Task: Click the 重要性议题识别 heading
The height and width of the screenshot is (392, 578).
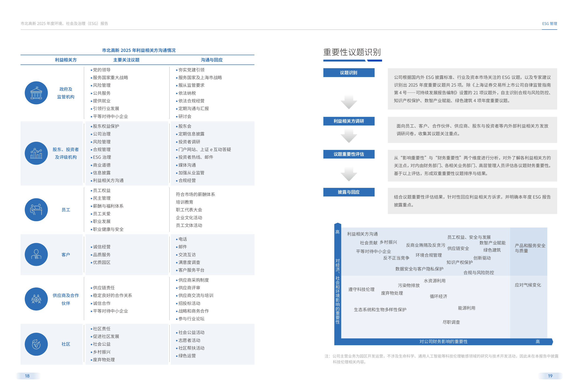Action: (x=352, y=52)
